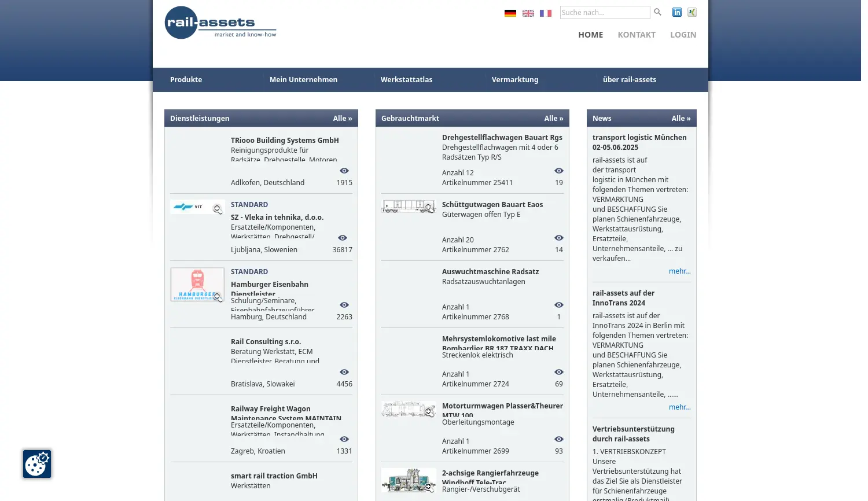Viewport: 868px width, 501px height.
Task: Open the Werkstattatlas menu
Action: click(406, 79)
